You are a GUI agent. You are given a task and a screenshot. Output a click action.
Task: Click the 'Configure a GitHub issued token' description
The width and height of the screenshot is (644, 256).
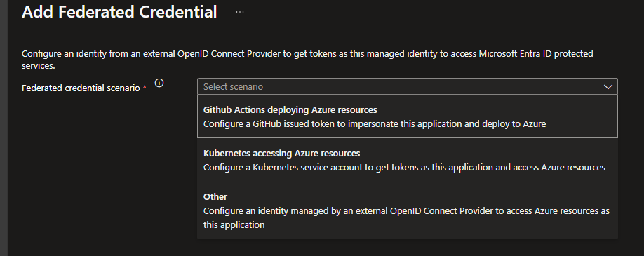click(x=374, y=123)
